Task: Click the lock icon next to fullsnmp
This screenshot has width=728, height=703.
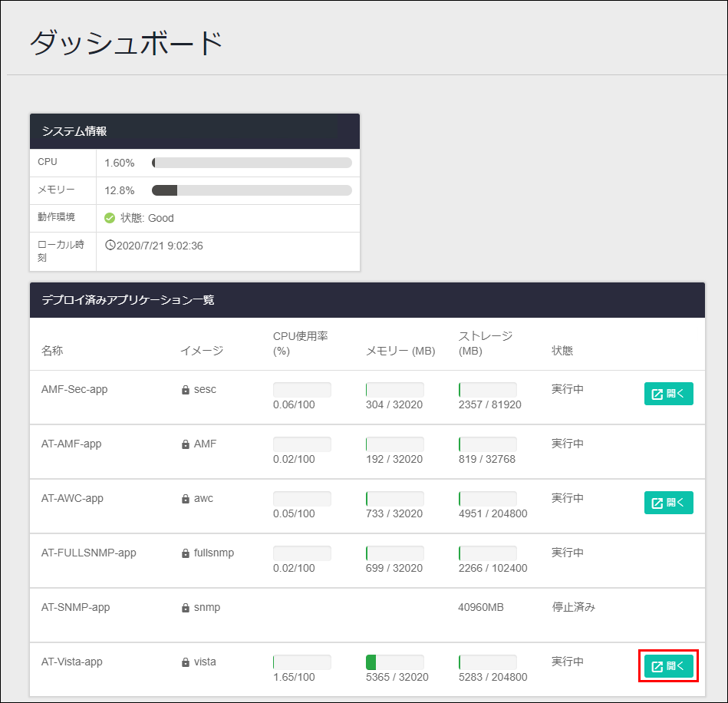Action: [x=185, y=553]
